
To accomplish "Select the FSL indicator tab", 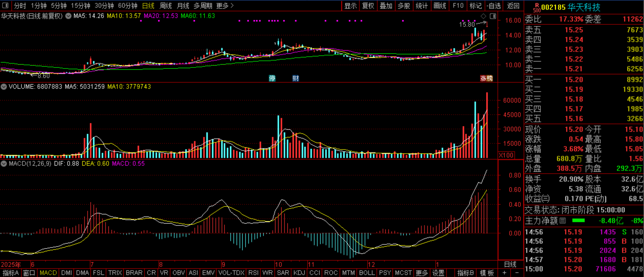I will [98, 273].
